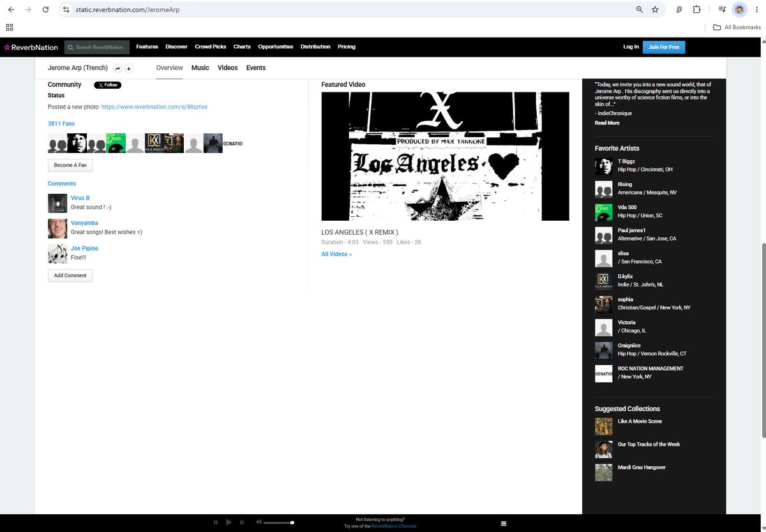
Task: Open T Biggz artist thumbnail
Action: coord(604,166)
